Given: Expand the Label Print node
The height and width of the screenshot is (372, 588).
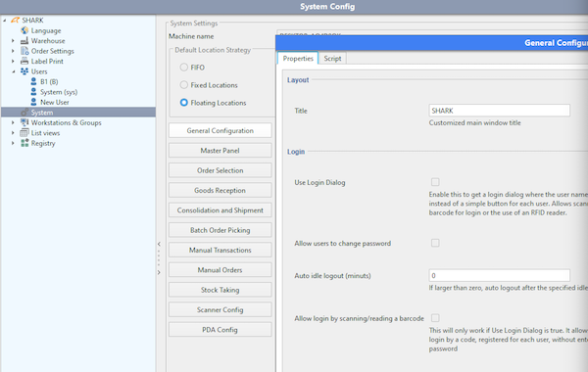Looking at the screenshot, I should (13, 61).
